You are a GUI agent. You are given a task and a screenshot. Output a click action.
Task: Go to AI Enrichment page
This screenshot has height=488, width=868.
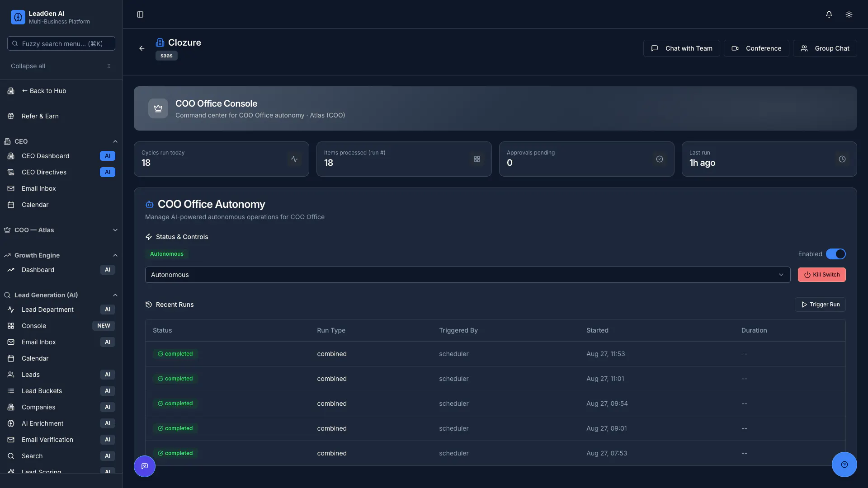tap(61, 423)
